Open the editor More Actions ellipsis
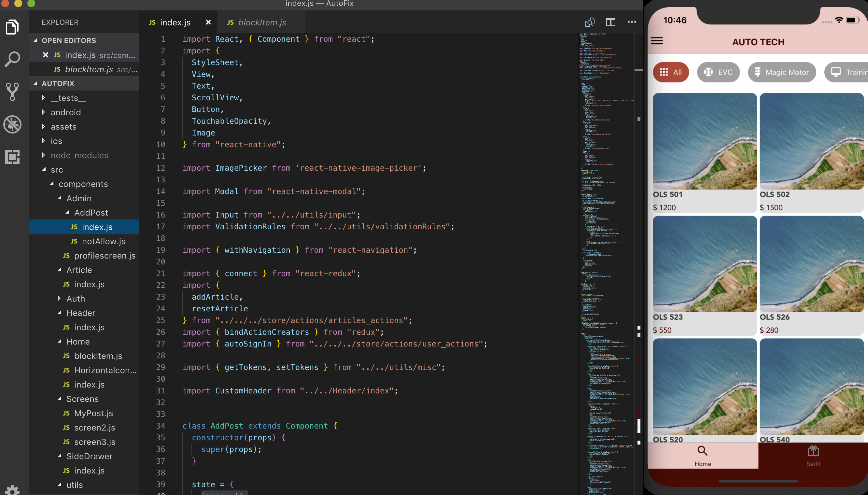Image resolution: width=868 pixels, height=495 pixels. pos(631,22)
